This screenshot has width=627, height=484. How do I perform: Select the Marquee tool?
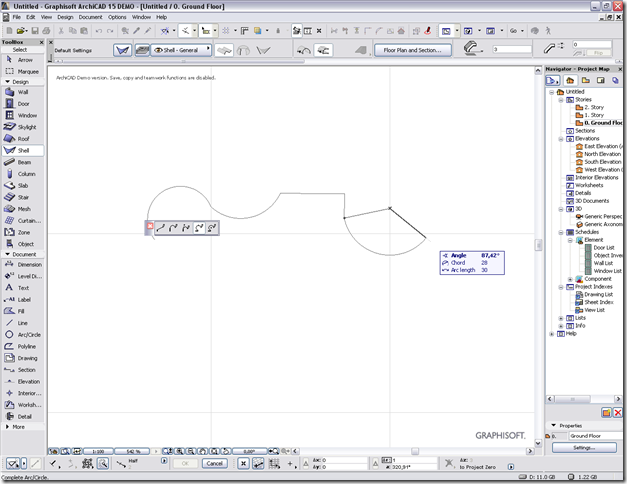[22, 71]
